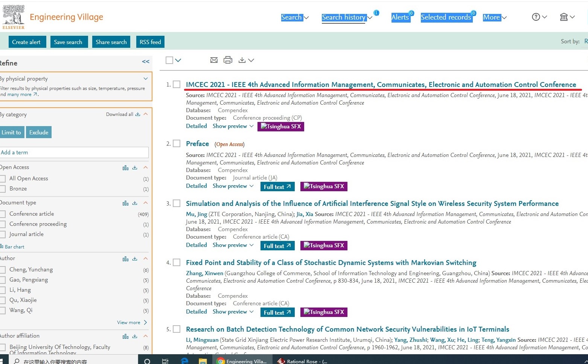588x364 pixels.
Task: Open the More menu
Action: 495,17
